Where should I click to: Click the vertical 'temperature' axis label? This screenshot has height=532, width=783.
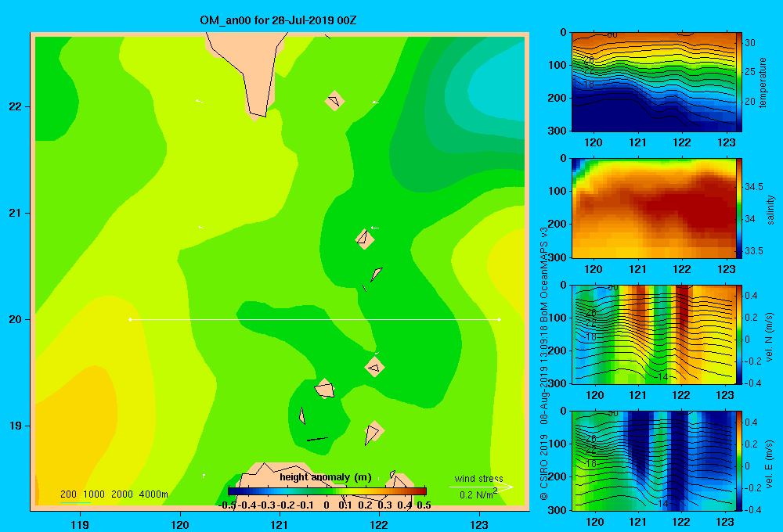[763, 82]
